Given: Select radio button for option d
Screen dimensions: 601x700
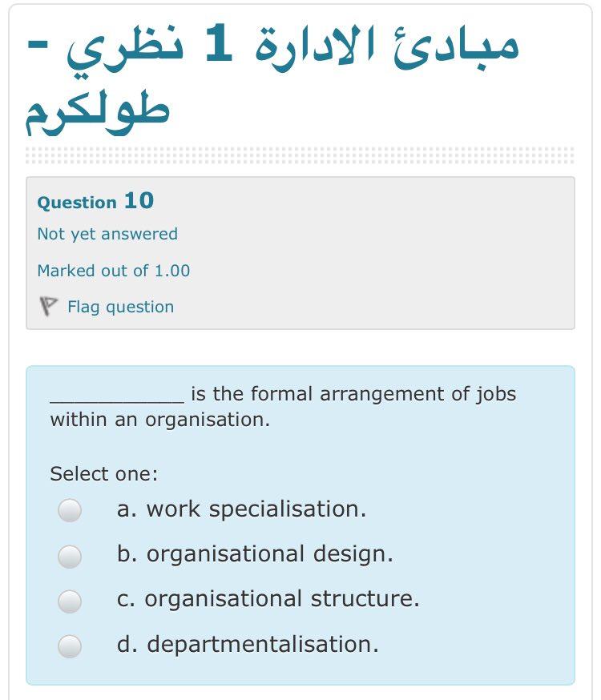Looking at the screenshot, I should (71, 646).
